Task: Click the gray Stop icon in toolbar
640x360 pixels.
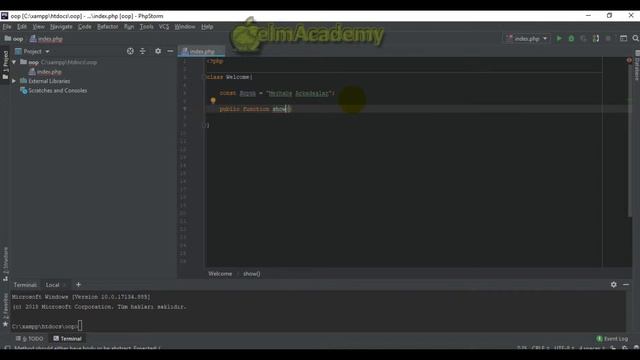Action: tap(608, 38)
